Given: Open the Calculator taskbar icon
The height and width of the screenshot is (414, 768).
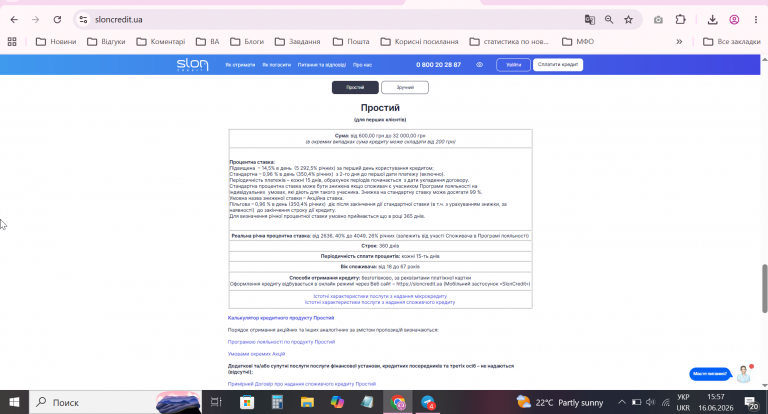Looking at the screenshot, I should click(277, 402).
